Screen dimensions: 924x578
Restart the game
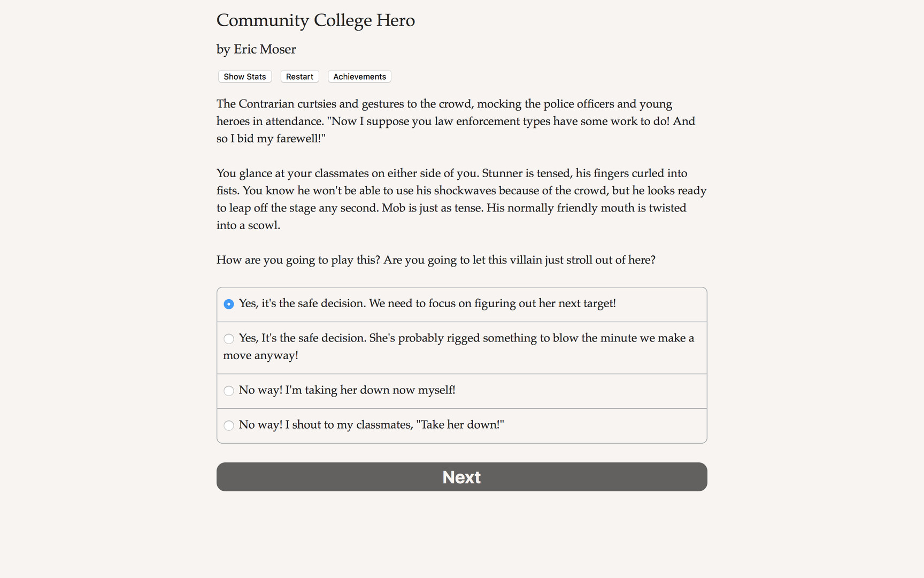(299, 77)
